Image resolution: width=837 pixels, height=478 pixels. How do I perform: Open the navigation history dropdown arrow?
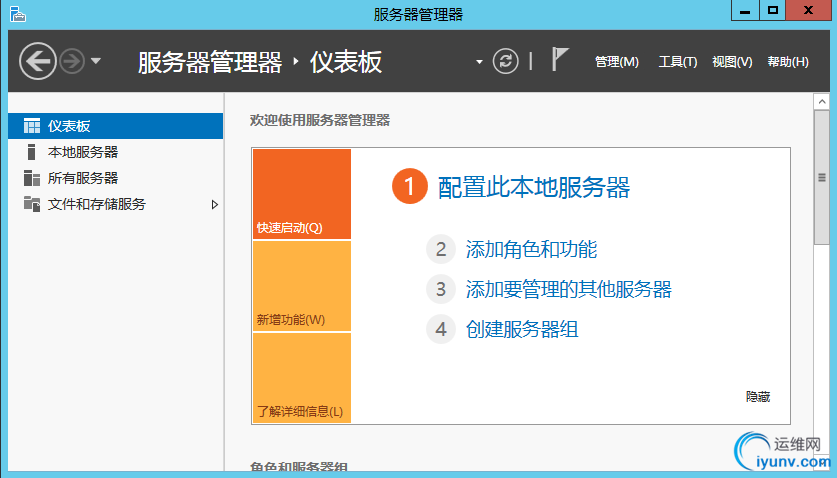pos(96,61)
